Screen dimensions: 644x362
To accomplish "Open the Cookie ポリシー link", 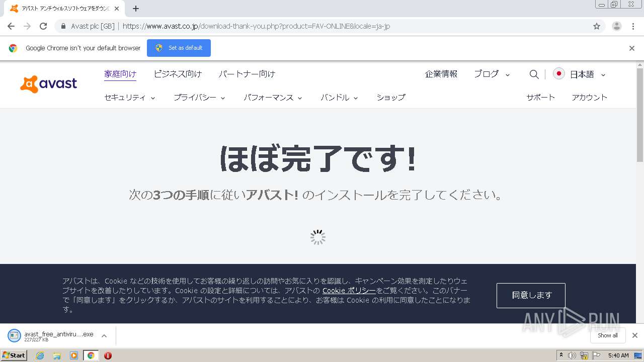I will point(349,291).
